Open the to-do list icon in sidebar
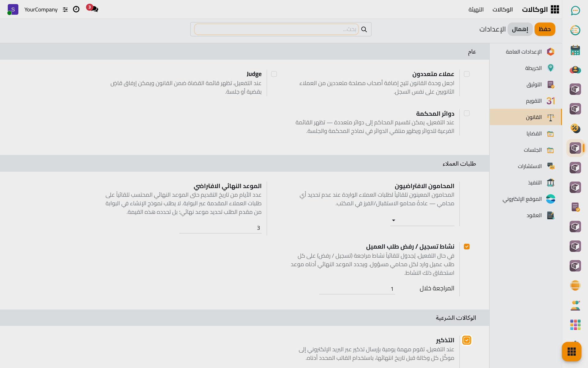588x368 pixels. click(575, 30)
